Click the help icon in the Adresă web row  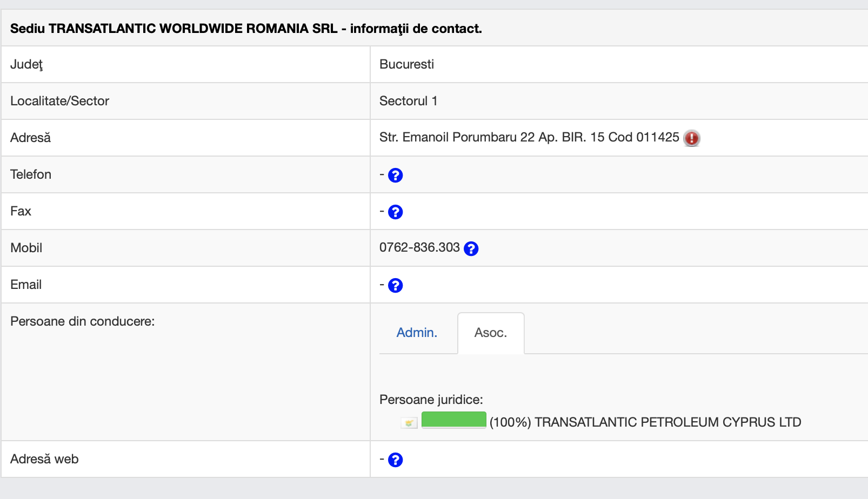tap(395, 460)
